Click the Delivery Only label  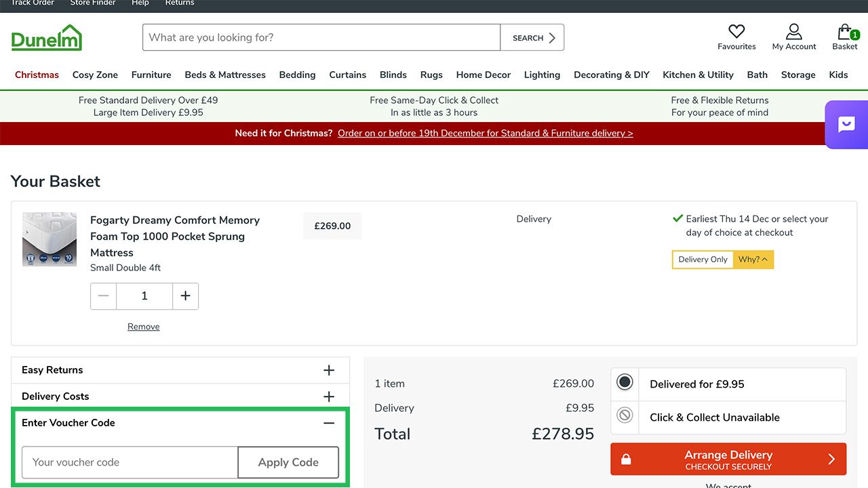(703, 260)
